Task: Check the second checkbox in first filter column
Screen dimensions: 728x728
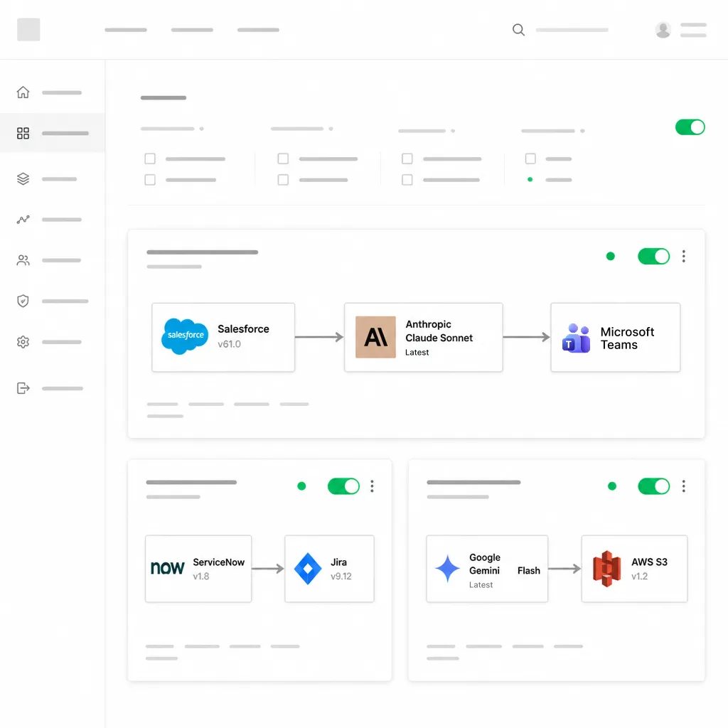Action: [x=150, y=180]
